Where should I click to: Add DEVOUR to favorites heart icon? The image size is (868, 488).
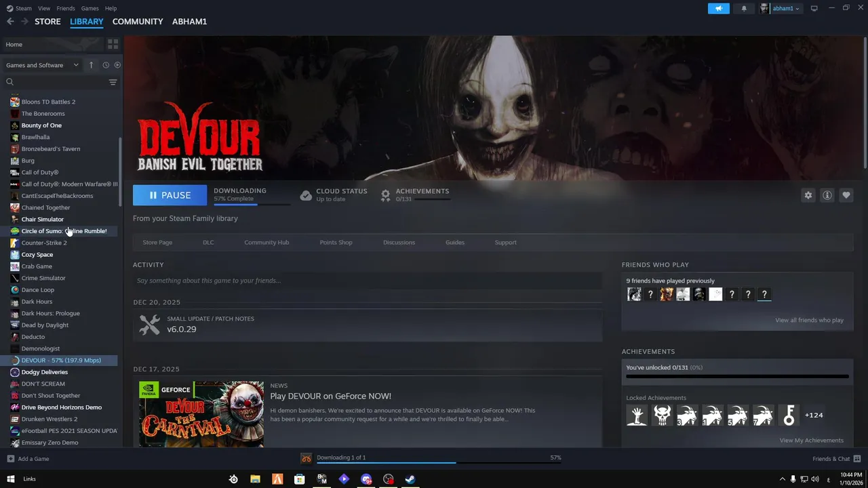coord(846,195)
